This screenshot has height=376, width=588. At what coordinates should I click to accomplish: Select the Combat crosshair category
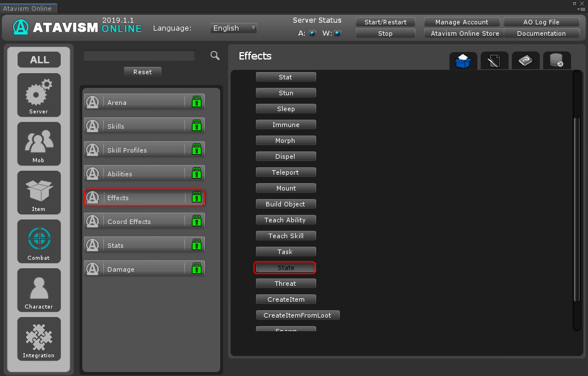39,240
